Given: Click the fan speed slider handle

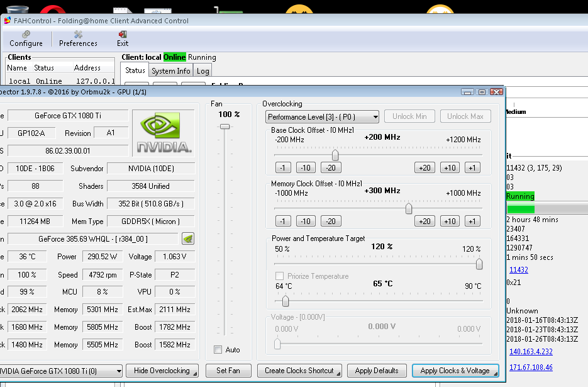Looking at the screenshot, I should (x=225, y=127).
